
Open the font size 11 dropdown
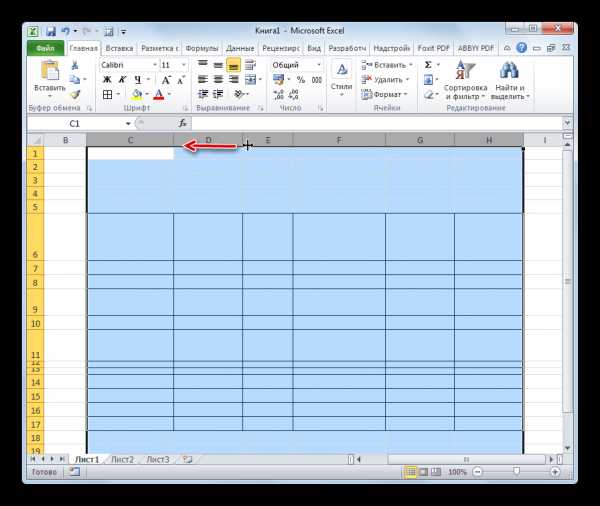[x=183, y=65]
